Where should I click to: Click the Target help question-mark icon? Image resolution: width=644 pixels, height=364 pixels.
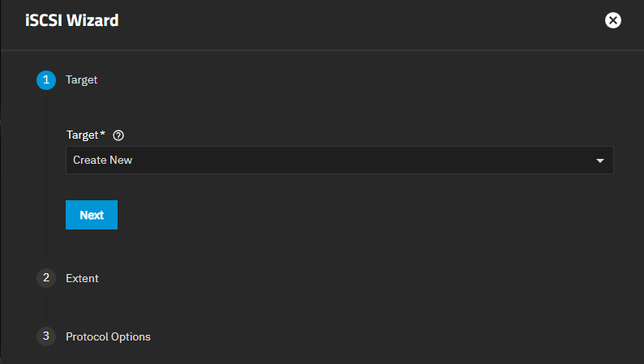[x=119, y=135]
